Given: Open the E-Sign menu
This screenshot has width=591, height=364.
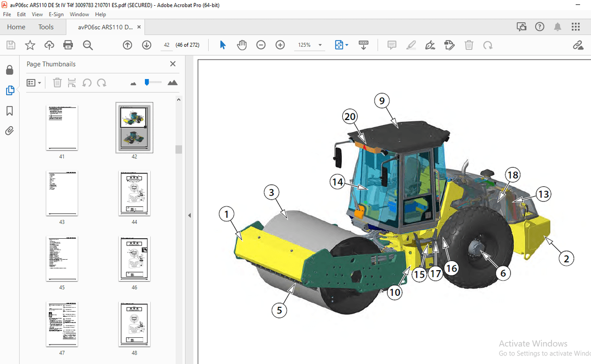Looking at the screenshot, I should (x=56, y=14).
